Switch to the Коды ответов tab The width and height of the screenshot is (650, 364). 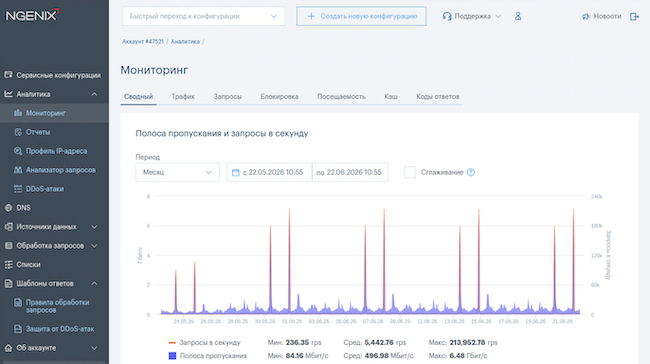[x=438, y=97]
